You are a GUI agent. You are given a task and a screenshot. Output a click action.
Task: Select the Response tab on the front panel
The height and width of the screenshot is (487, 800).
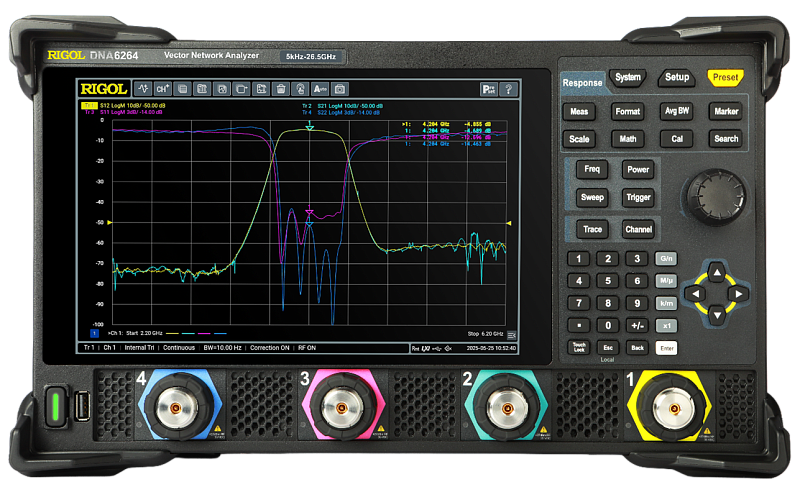(x=581, y=82)
